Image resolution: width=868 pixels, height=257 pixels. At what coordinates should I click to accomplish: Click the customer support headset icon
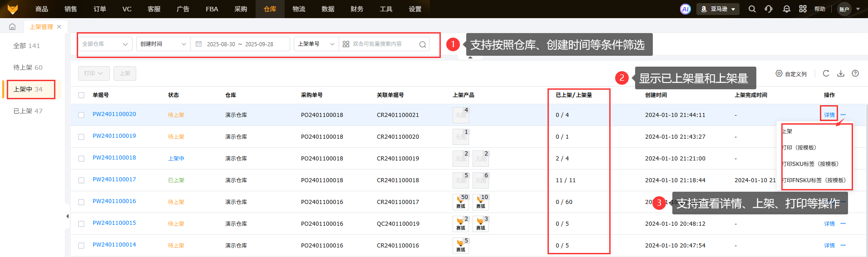pos(769,9)
